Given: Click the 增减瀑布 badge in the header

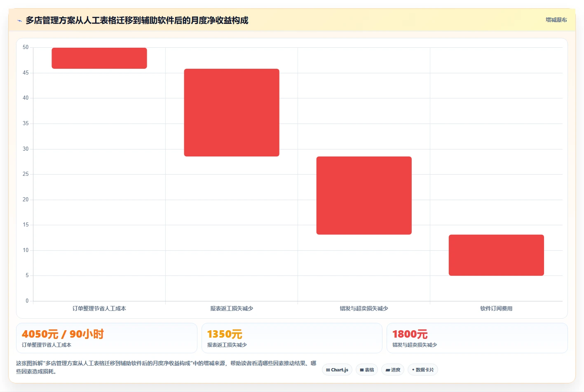Looking at the screenshot, I should [x=556, y=20].
